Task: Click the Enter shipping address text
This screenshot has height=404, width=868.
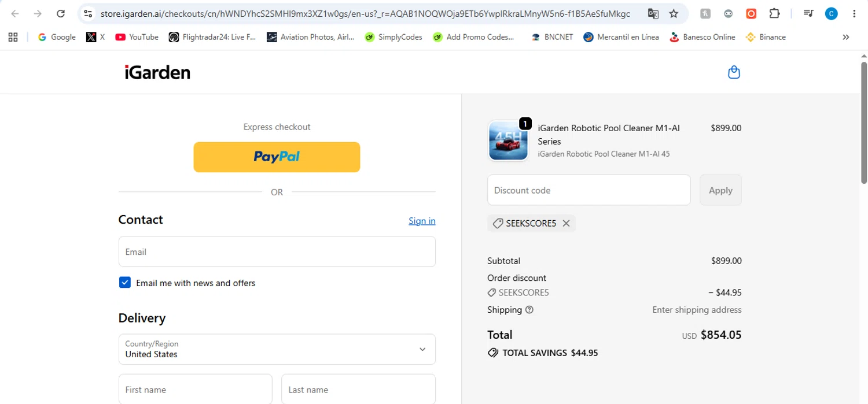Action: [x=697, y=310]
